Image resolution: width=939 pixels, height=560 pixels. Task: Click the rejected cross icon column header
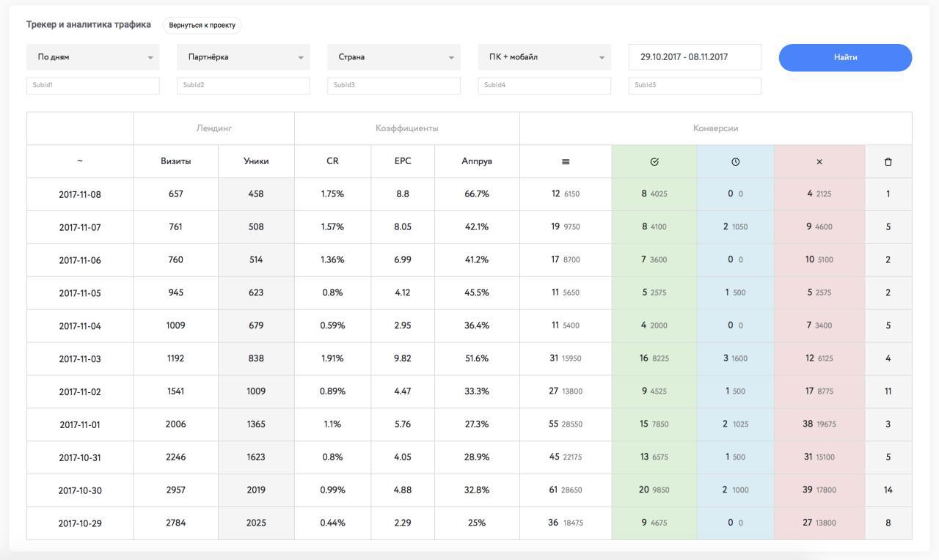819,161
